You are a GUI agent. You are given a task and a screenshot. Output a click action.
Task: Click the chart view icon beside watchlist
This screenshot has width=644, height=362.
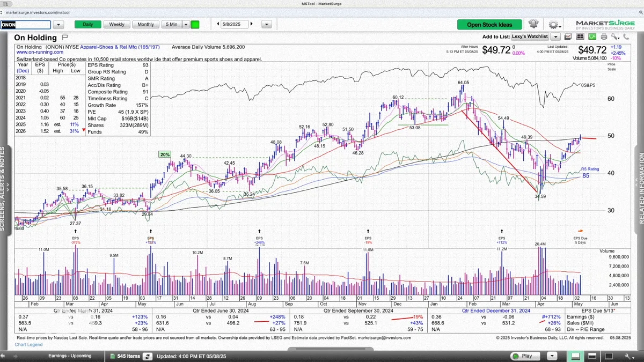pos(568,36)
